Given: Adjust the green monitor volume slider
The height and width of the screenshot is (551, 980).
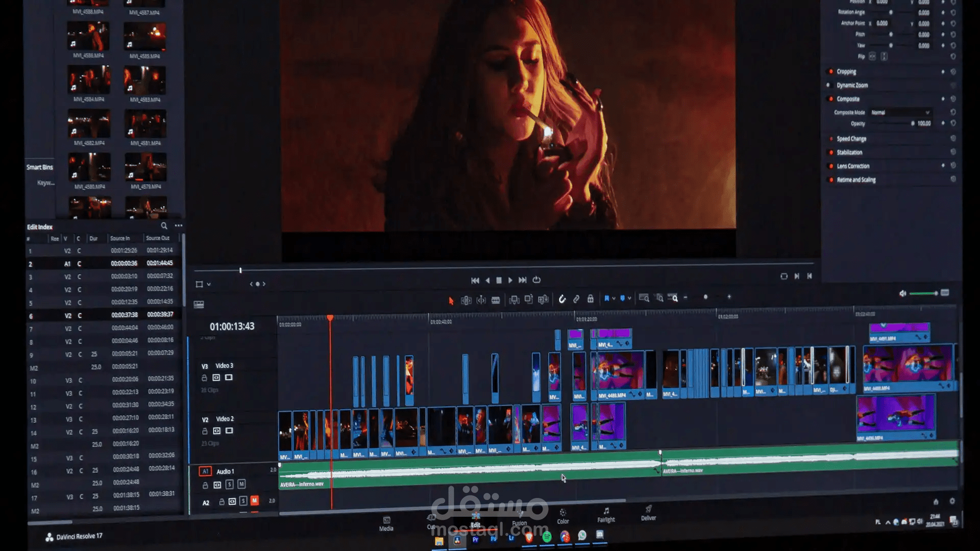Looking at the screenshot, I should [923, 293].
